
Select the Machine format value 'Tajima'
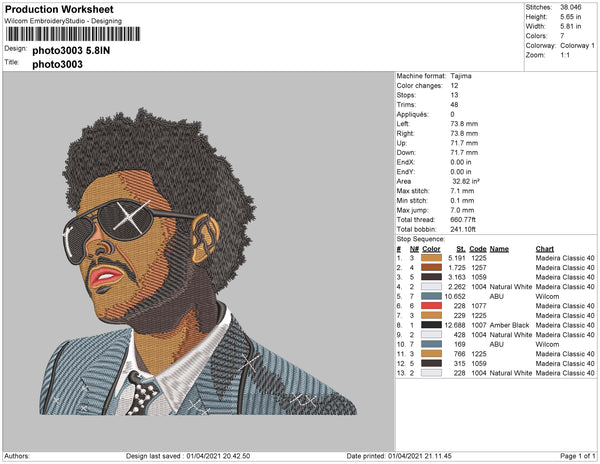click(x=461, y=76)
